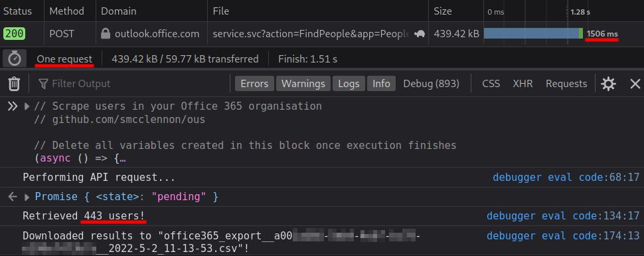Click the "pending" state value
Image resolution: width=644 pixels, height=256 pixels.
pos(179,197)
